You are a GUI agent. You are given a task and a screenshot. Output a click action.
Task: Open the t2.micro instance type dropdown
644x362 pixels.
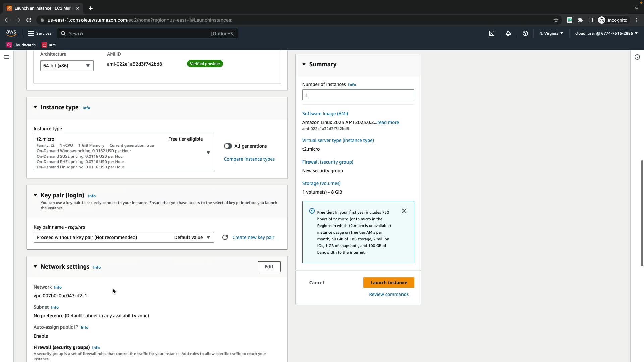[123, 153]
